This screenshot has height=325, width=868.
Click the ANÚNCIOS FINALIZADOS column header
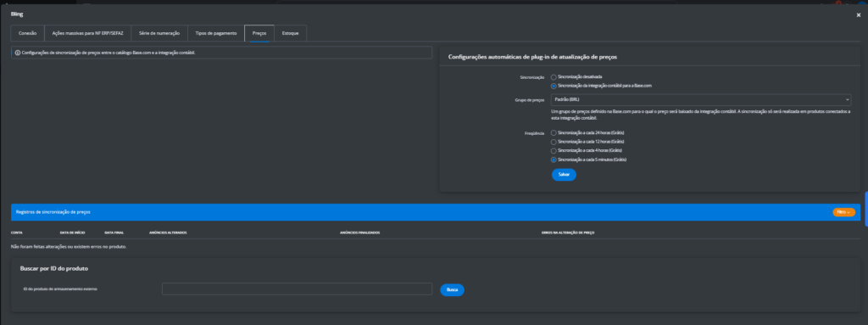coord(359,233)
